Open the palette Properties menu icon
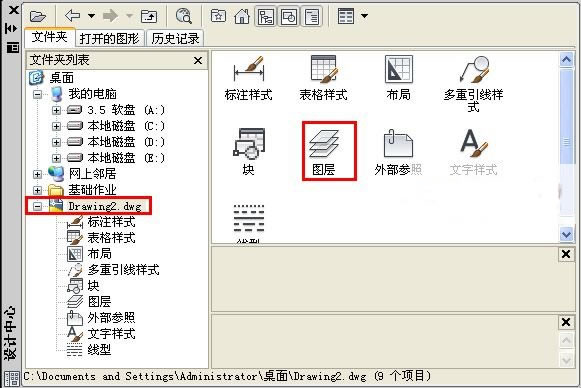581x388 pixels. point(13,47)
